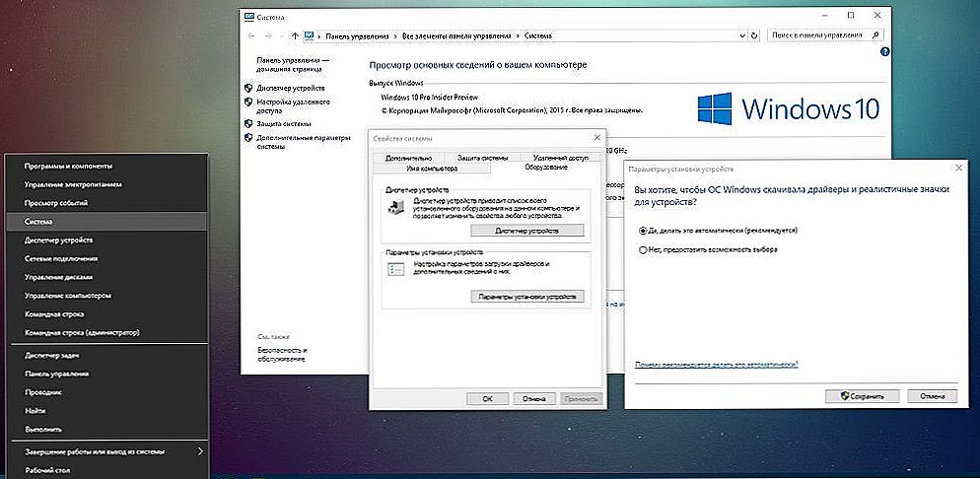Close the Свойства системы dialog
Image resolution: width=980 pixels, height=479 pixels.
tap(596, 137)
